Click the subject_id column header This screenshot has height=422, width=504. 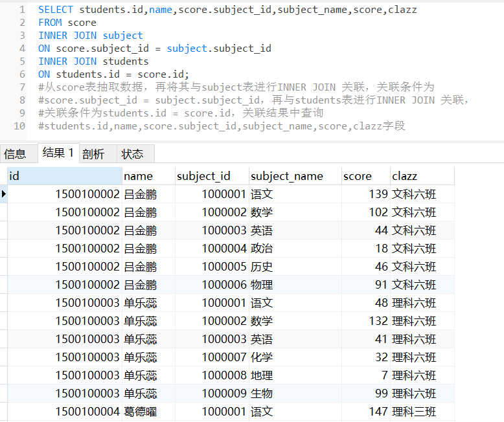pyautogui.click(x=212, y=176)
